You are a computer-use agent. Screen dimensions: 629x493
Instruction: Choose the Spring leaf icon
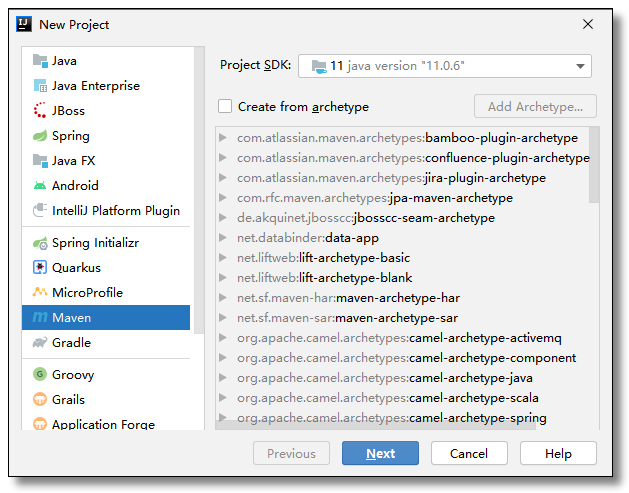tap(40, 136)
